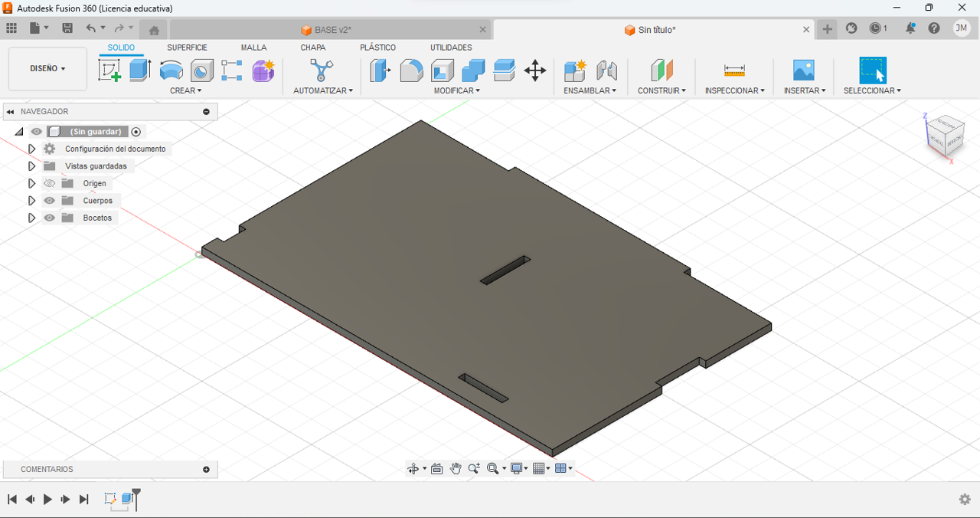This screenshot has height=518, width=980.
Task: Select the Create Sketch tool
Action: click(x=109, y=70)
